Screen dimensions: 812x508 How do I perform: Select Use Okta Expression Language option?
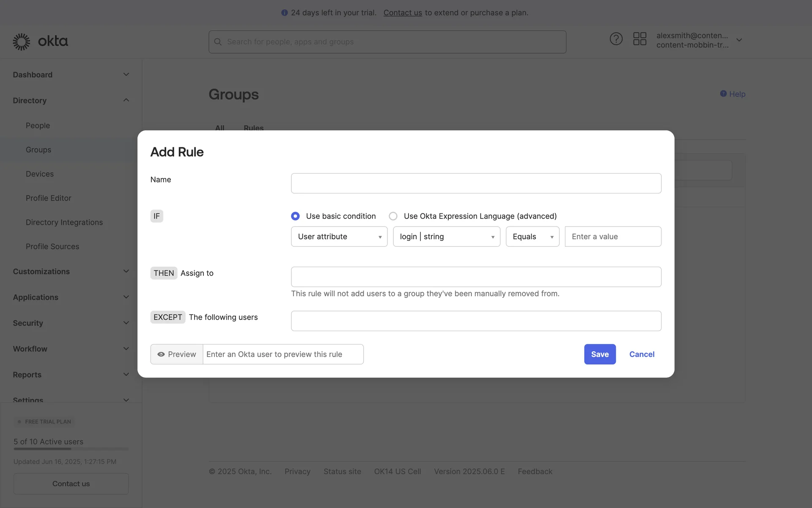coord(393,216)
